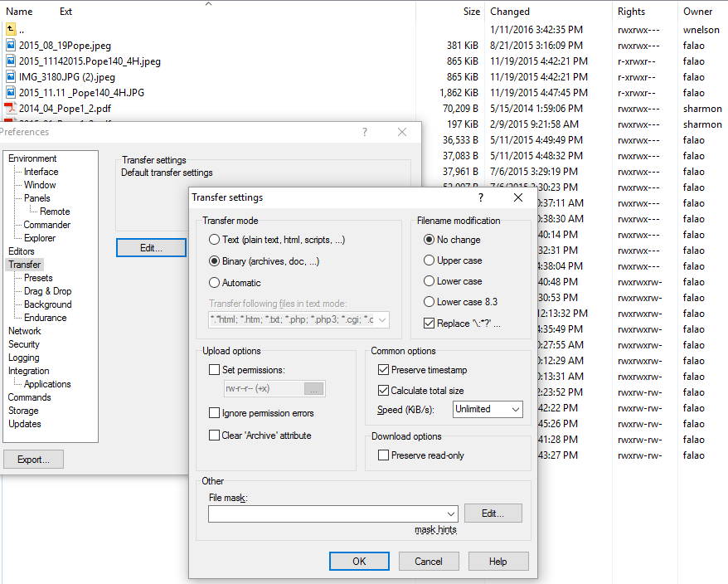This screenshot has height=584, width=728.
Task: Toggle Preserve read-only checkbox
Action: [x=383, y=455]
